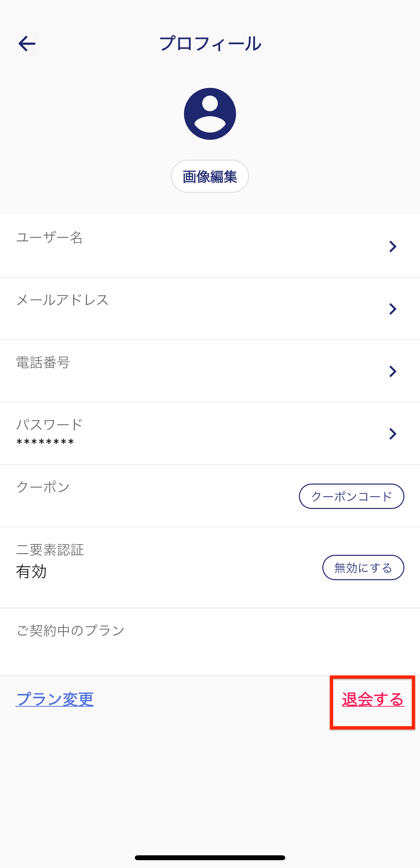Screen dimensions: 420x868
Task: Click the 有効 two-factor status
Action: (x=31, y=572)
